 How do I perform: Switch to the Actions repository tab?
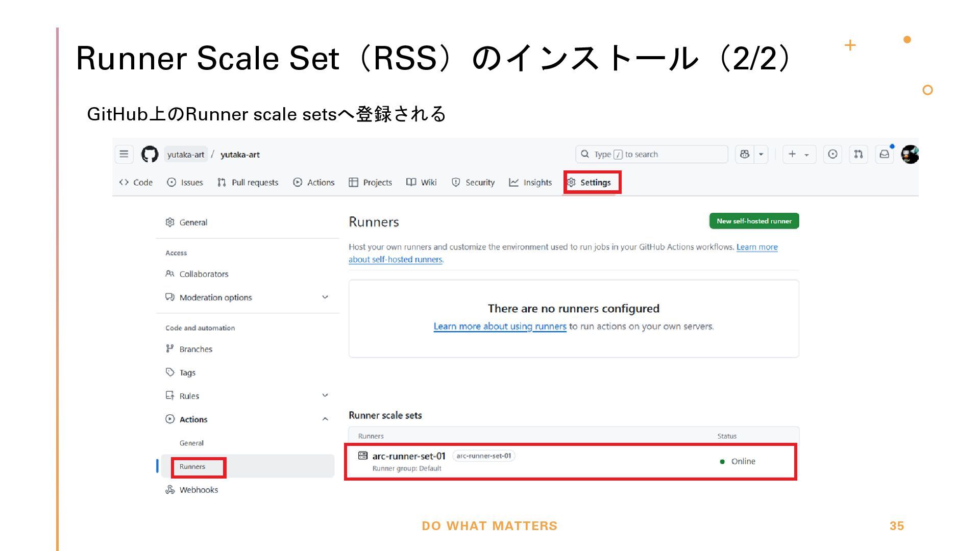314,182
